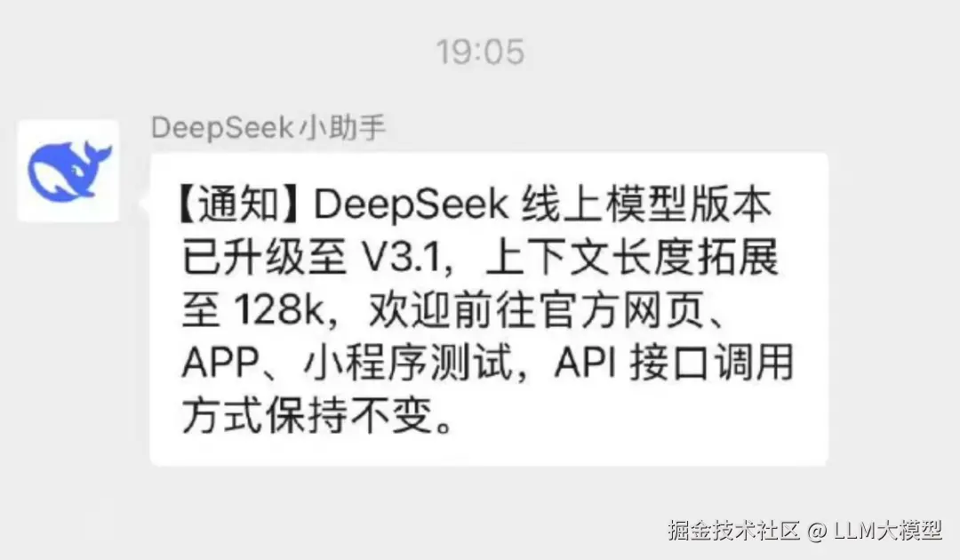This screenshot has height=560, width=960.
Task: Click the 掘金技术社区 watermark
Action: click(733, 530)
